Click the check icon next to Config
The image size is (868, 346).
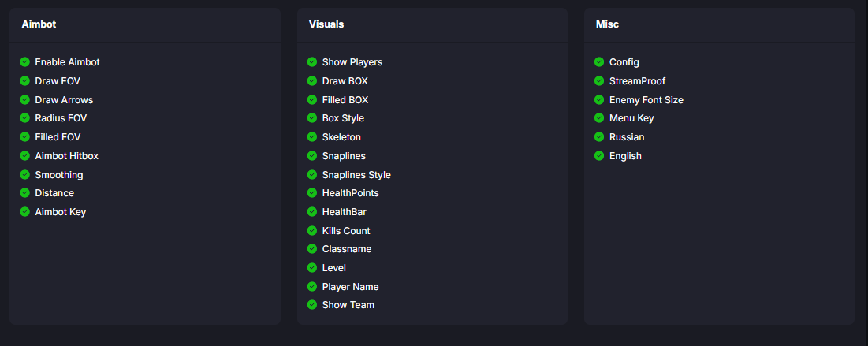(599, 62)
